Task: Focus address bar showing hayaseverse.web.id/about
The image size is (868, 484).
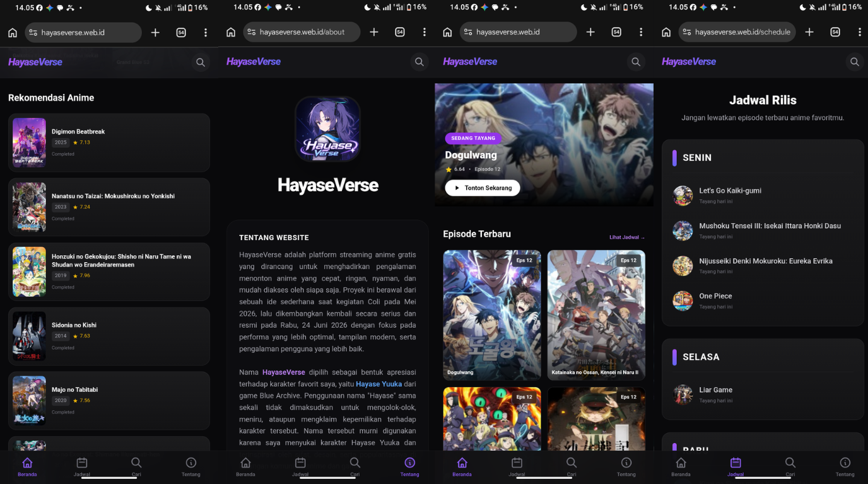Action: (302, 32)
